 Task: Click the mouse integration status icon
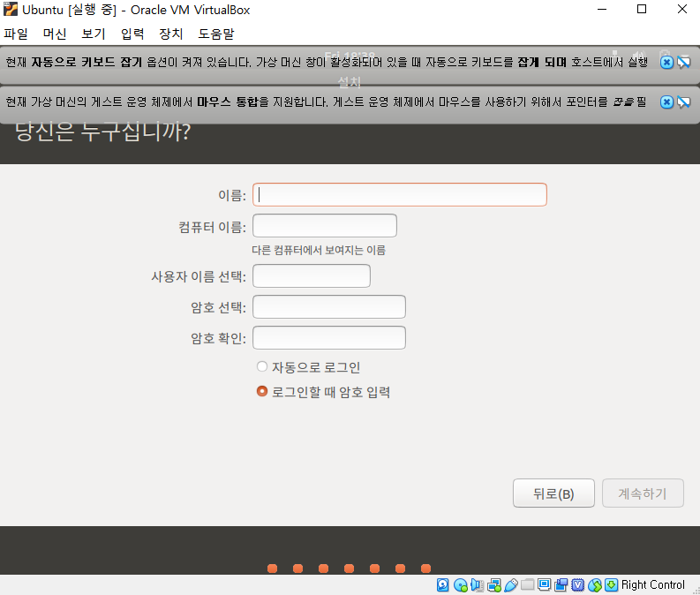(595, 584)
